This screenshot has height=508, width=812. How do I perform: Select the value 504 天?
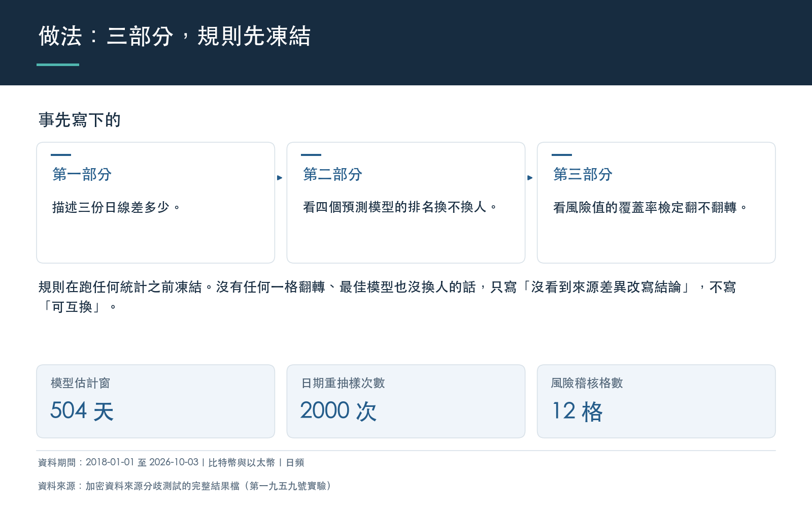coord(82,411)
